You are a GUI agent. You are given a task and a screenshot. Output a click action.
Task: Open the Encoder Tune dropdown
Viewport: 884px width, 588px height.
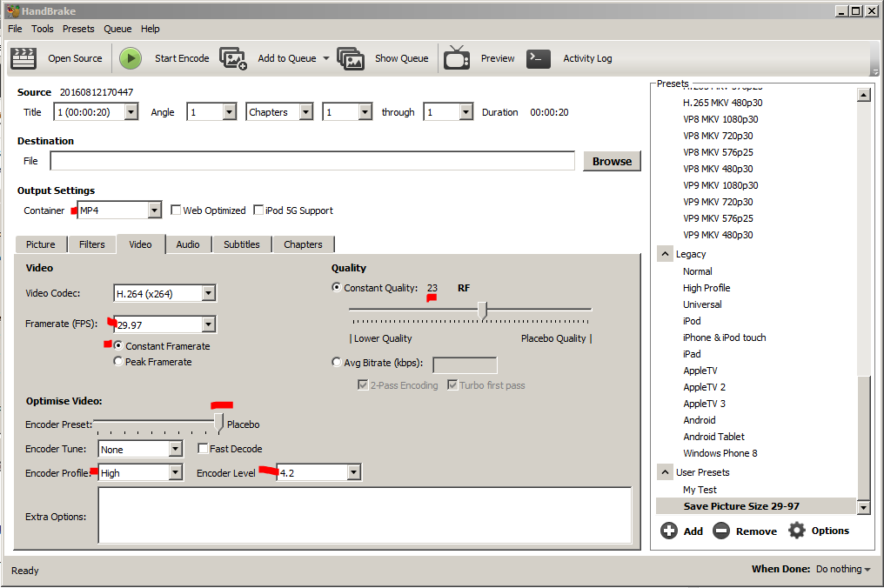pos(176,449)
